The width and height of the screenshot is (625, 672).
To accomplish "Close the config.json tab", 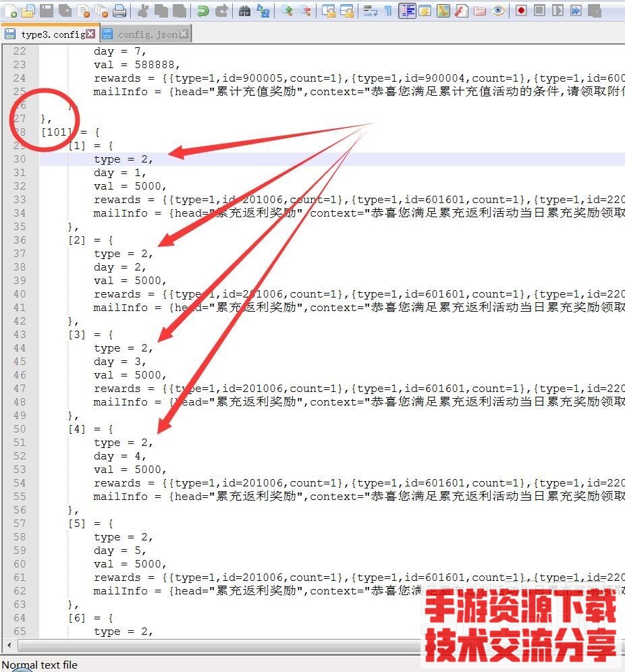I will tap(184, 34).
